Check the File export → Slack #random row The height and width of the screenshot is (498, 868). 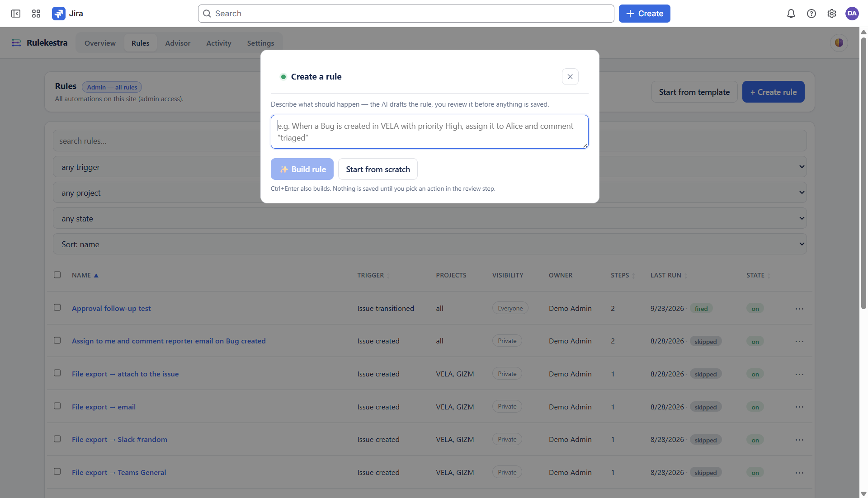pos(57,439)
